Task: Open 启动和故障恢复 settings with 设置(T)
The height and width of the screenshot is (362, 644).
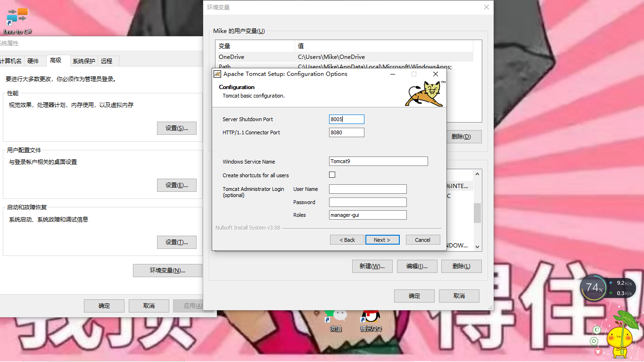Action: pos(177,242)
